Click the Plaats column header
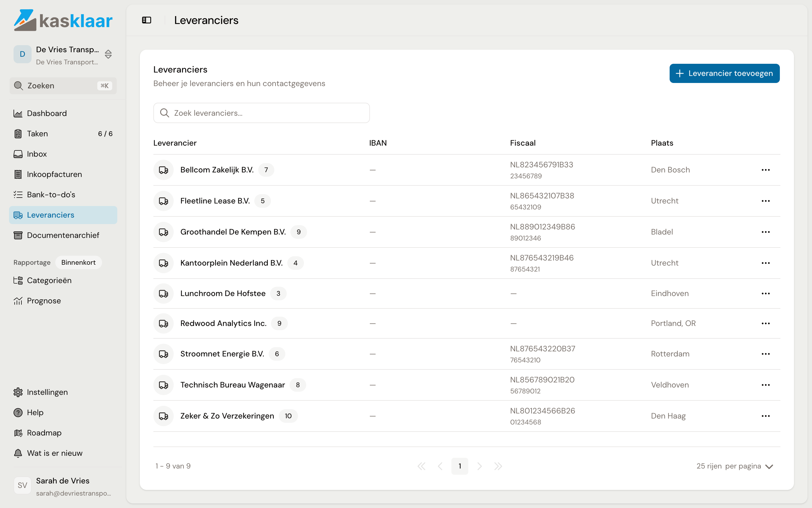Screen dimensions: 812x508 pyautogui.click(x=662, y=143)
